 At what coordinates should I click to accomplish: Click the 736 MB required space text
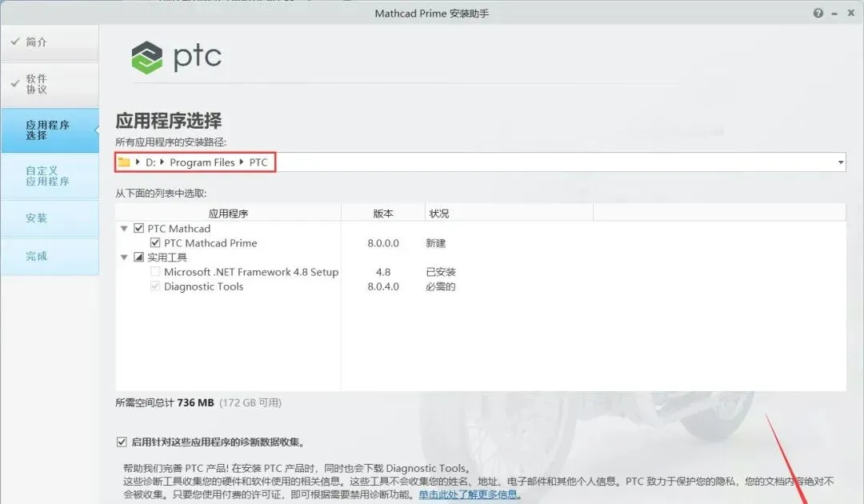pos(196,402)
